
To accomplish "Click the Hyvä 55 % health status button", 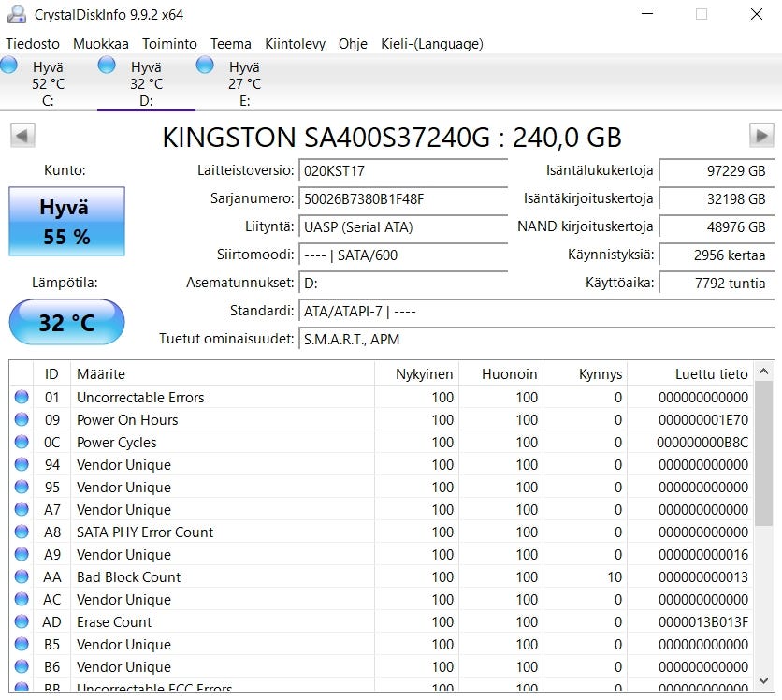I will pos(66,222).
